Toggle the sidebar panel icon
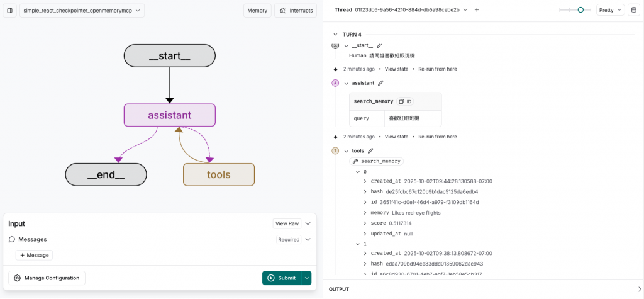Image resolution: width=644 pixels, height=299 pixels. tap(9, 10)
